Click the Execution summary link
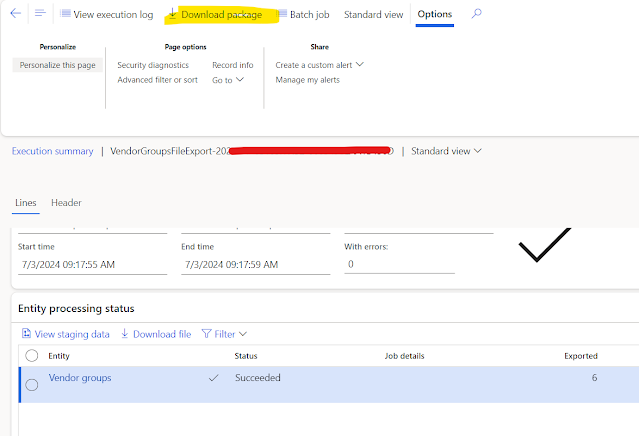 pyautogui.click(x=53, y=151)
